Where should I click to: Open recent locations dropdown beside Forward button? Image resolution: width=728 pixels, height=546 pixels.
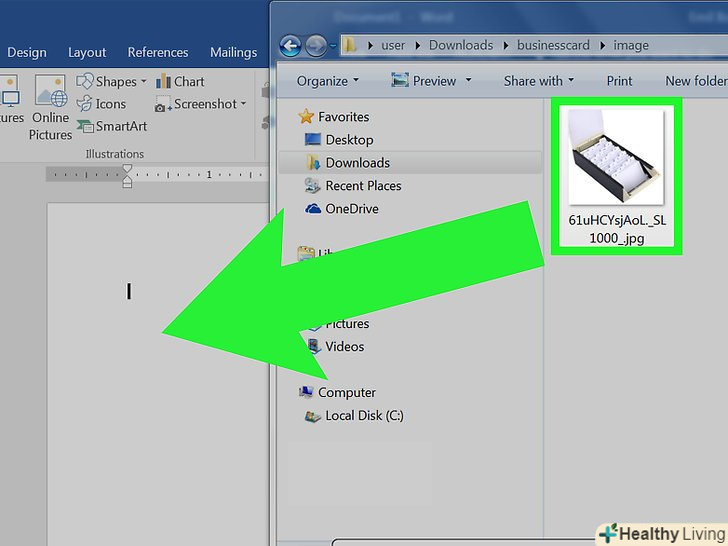click(333, 46)
